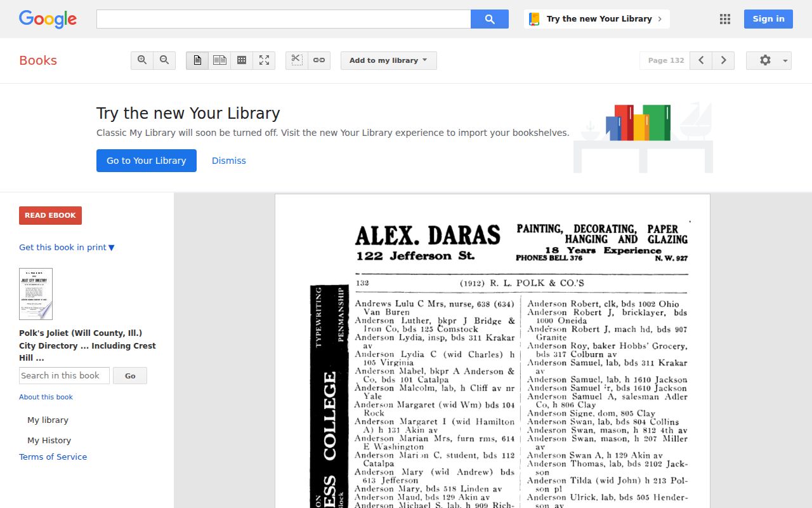The width and height of the screenshot is (812, 508).
Task: Click the Go to Your Library button
Action: coord(147,161)
